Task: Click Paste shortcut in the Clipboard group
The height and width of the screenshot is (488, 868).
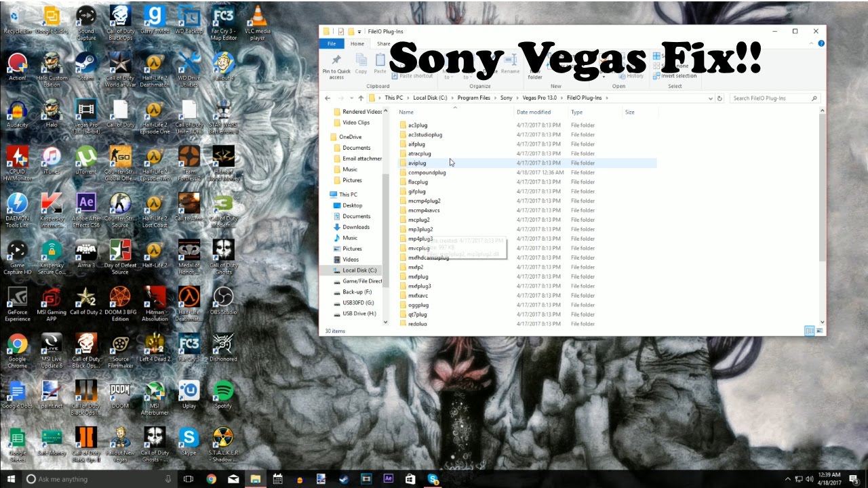Action: pos(412,76)
